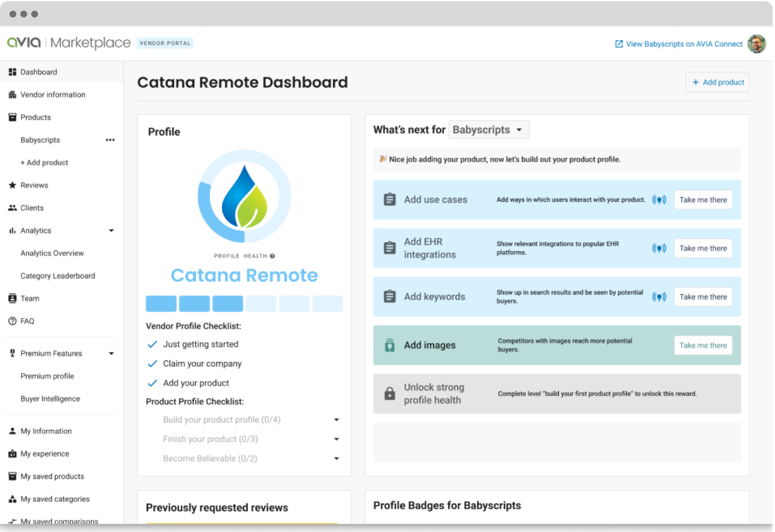Click the Vendor information building icon
The image size is (775, 532).
(12, 95)
